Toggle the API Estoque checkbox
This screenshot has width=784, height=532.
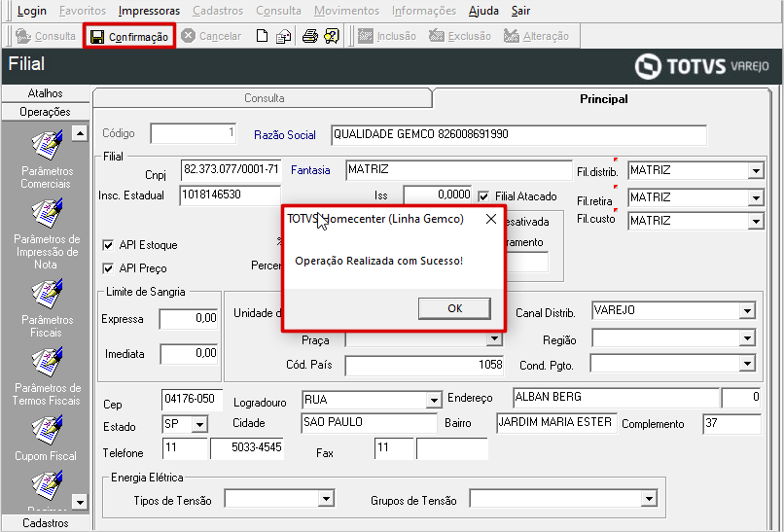pos(108,245)
